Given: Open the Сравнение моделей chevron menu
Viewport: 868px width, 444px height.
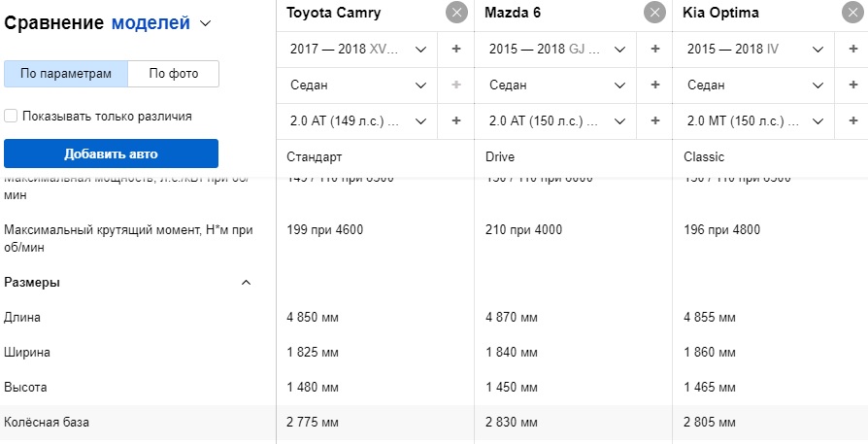Looking at the screenshot, I should pyautogui.click(x=206, y=23).
